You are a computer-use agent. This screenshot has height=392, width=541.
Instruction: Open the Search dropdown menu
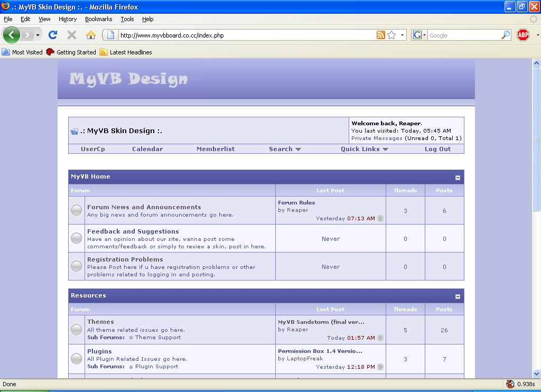click(285, 149)
